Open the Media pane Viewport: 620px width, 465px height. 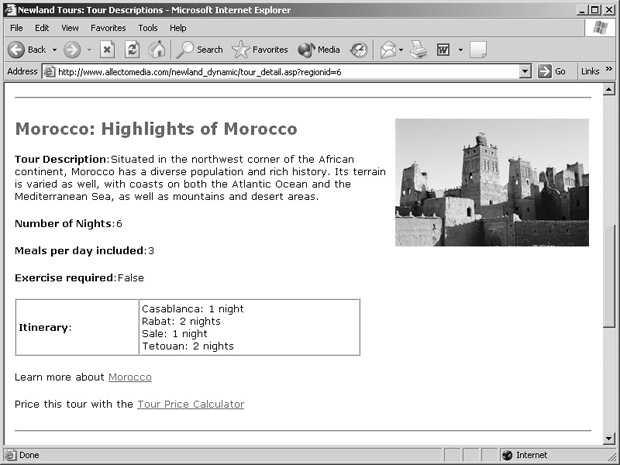(x=319, y=50)
